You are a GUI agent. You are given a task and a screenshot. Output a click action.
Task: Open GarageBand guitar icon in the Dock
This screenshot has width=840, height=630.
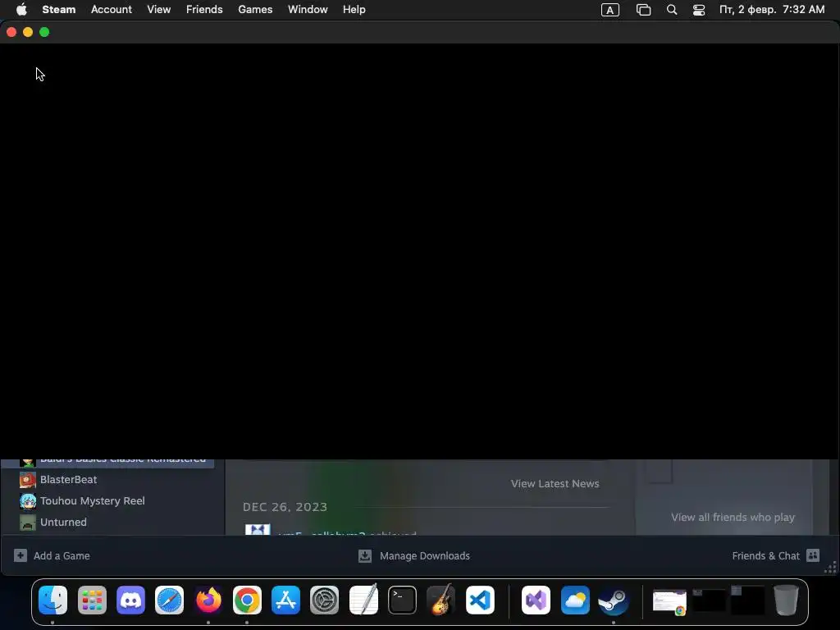[x=441, y=600]
